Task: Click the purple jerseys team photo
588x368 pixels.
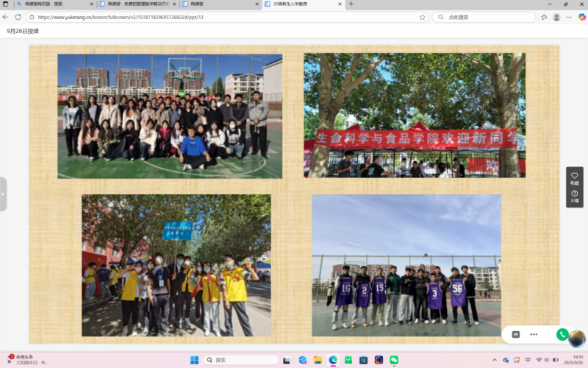Action: point(406,265)
